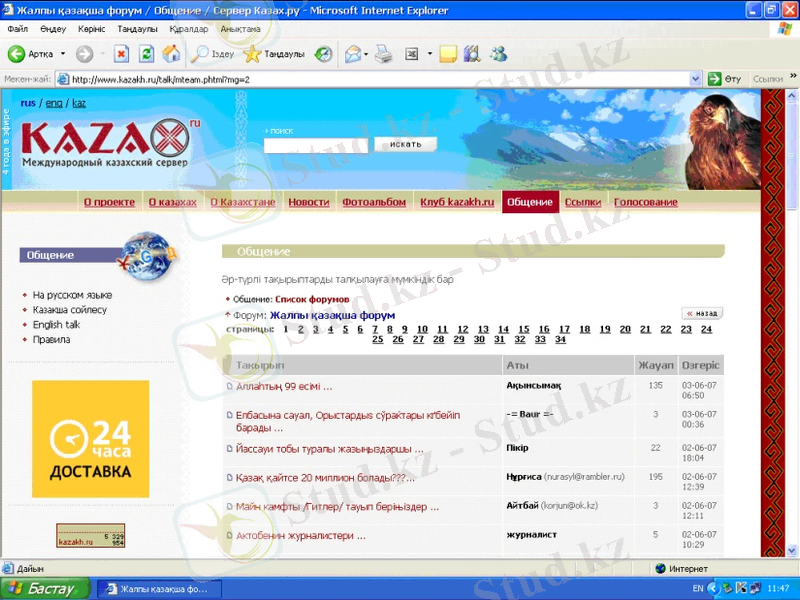
Task: Open the Ссылки navigation tab
Action: pos(583,202)
